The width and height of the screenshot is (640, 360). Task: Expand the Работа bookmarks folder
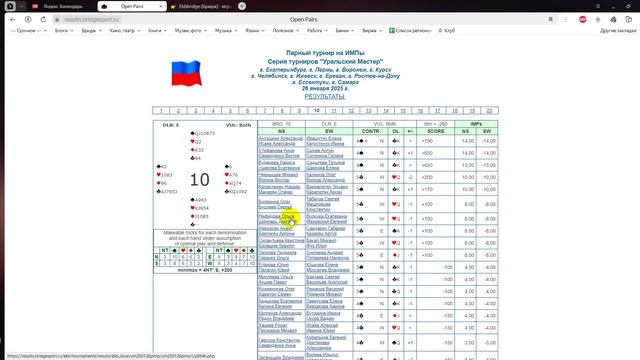pos(317,31)
